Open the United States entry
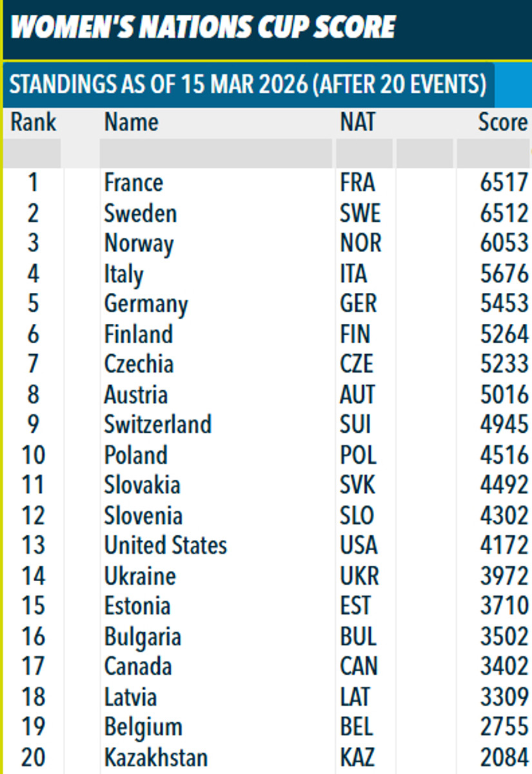Screen dimensions: 532x774 [x=166, y=546]
